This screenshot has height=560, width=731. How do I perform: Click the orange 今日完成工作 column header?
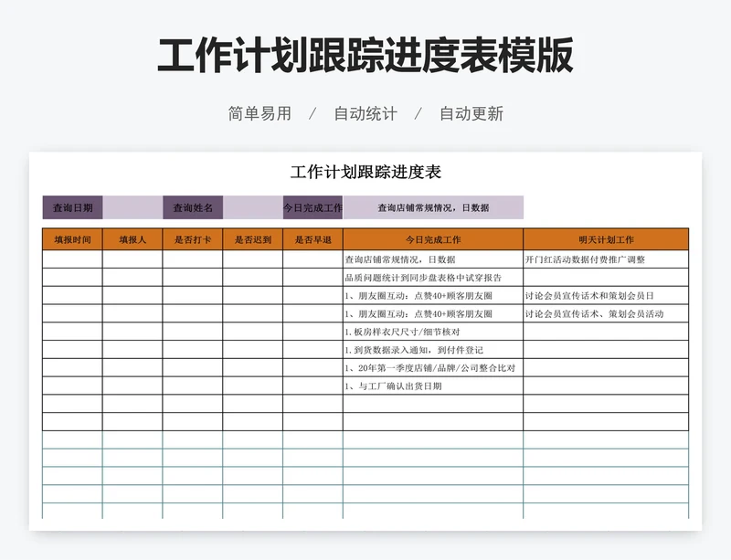[433, 239]
